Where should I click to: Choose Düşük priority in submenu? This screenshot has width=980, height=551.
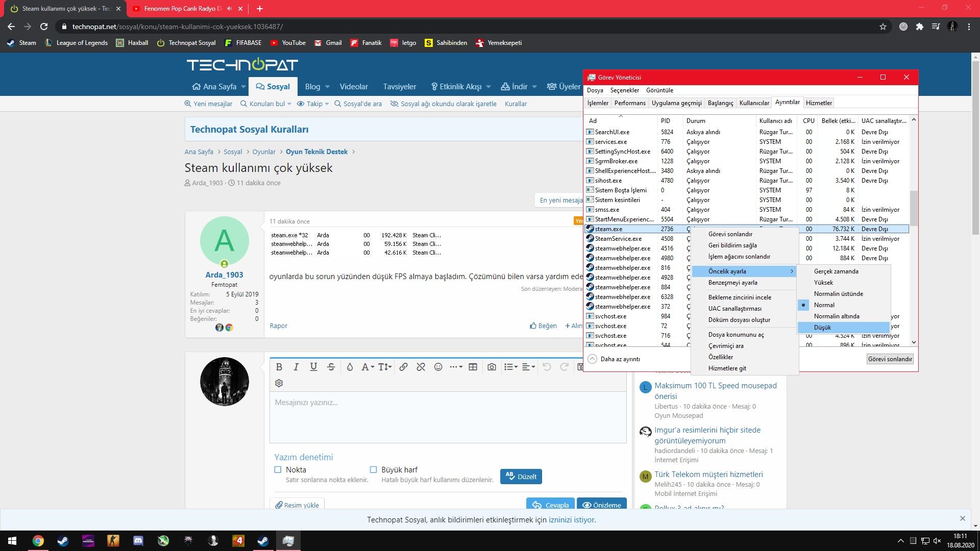822,328
